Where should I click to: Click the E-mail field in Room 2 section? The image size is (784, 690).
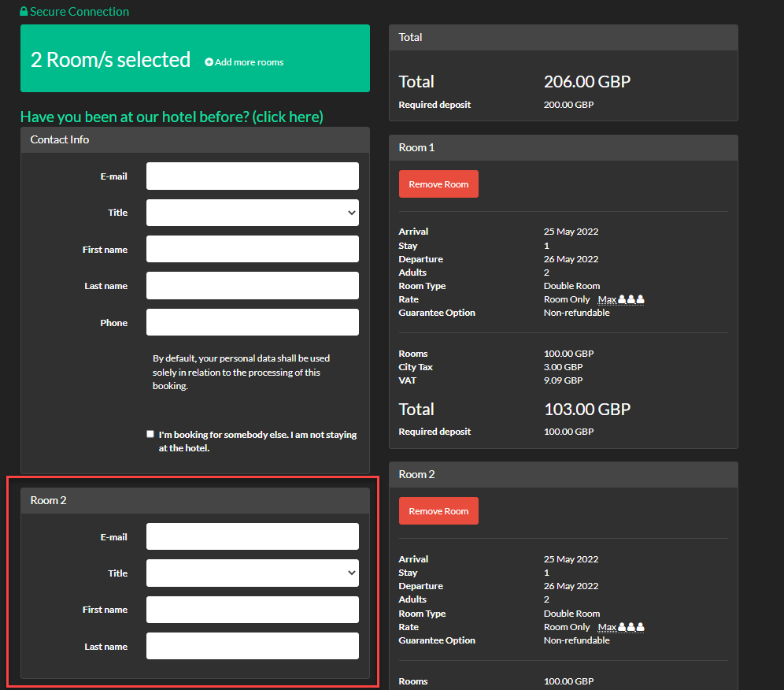tap(252, 536)
